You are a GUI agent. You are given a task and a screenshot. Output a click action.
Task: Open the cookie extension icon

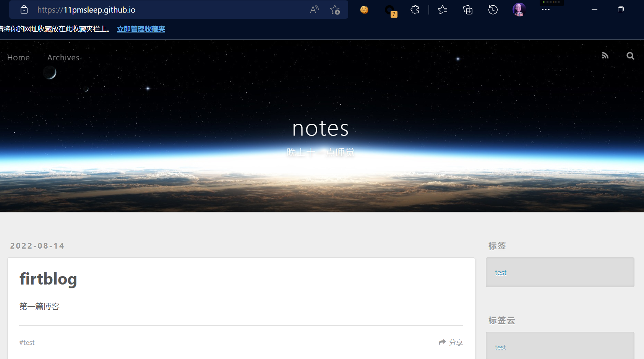364,10
